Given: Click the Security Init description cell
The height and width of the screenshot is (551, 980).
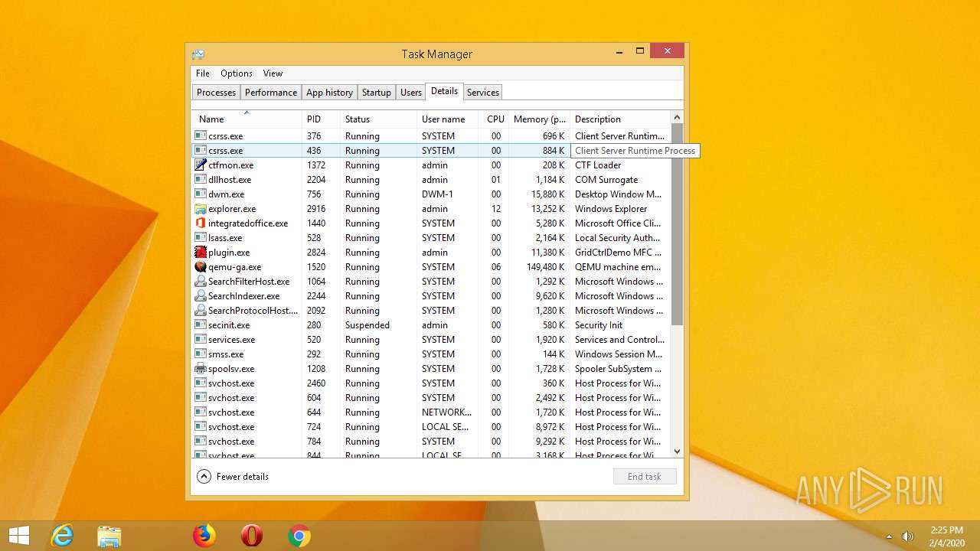Looking at the screenshot, I should click(599, 324).
